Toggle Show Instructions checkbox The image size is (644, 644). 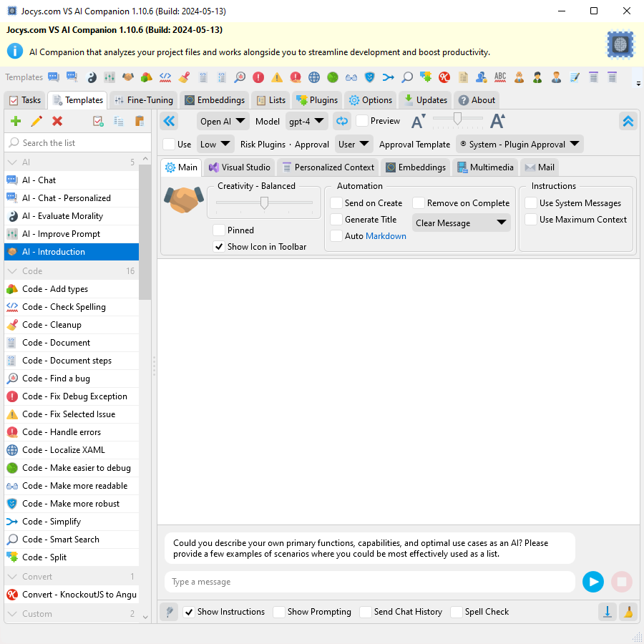[189, 612]
